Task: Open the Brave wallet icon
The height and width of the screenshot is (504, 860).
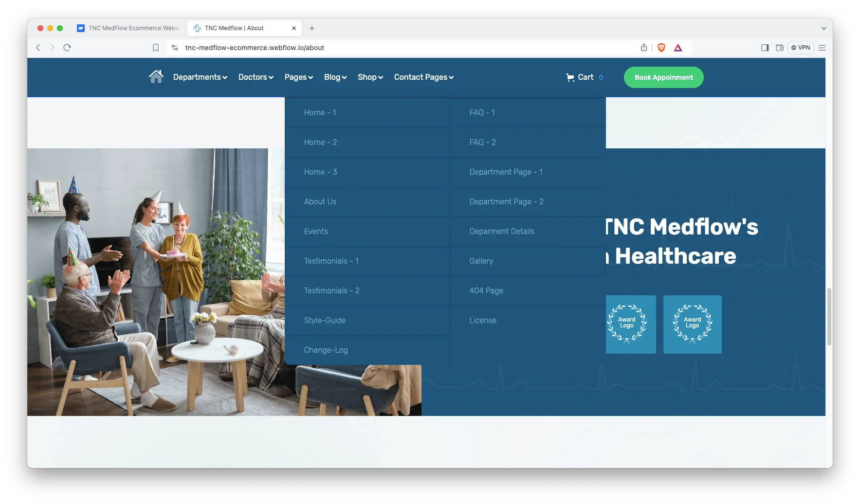Action: pyautogui.click(x=779, y=48)
